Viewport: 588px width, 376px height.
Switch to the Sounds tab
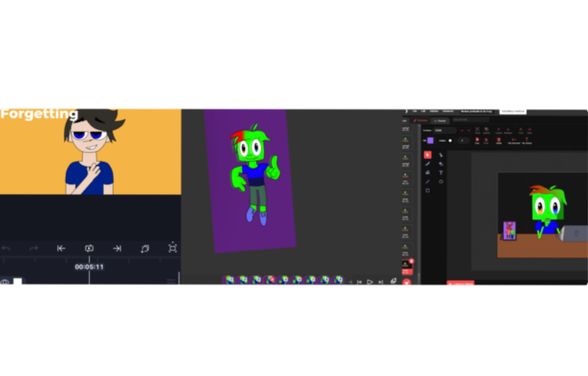click(440, 121)
